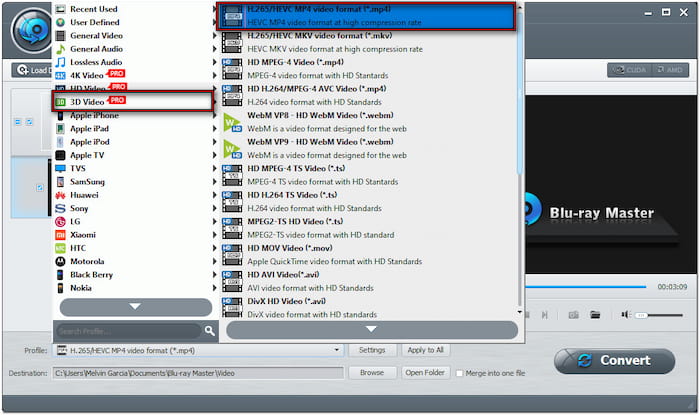Take a snapshot with camera icon
Image resolution: width=700 pixels, height=415 pixels.
pyautogui.click(x=574, y=315)
